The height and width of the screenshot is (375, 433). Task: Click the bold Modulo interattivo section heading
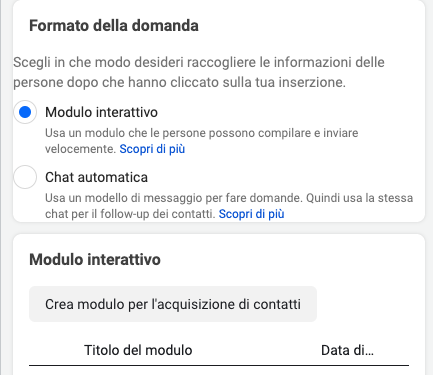click(x=95, y=259)
